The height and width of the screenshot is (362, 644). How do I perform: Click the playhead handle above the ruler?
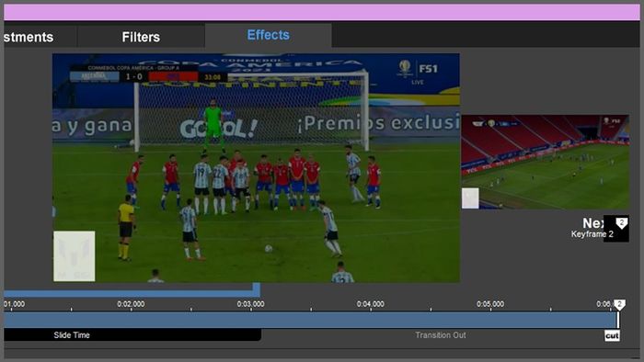pyautogui.click(x=257, y=289)
